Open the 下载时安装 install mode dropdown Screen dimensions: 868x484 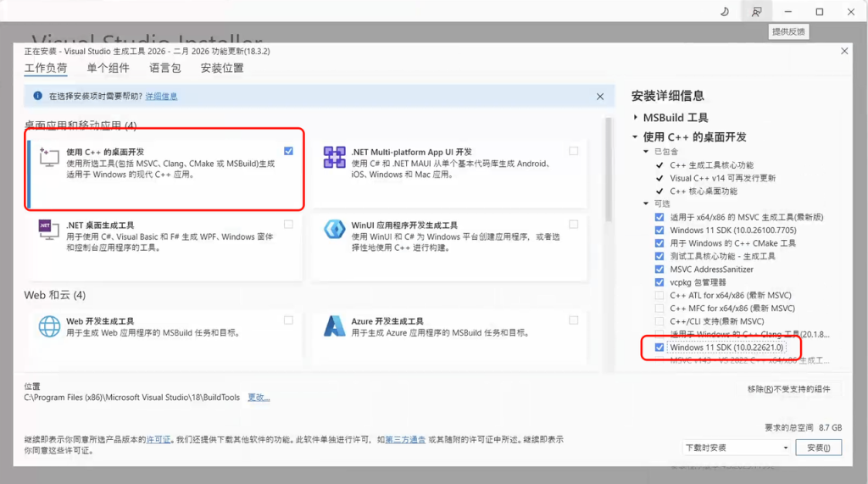736,448
